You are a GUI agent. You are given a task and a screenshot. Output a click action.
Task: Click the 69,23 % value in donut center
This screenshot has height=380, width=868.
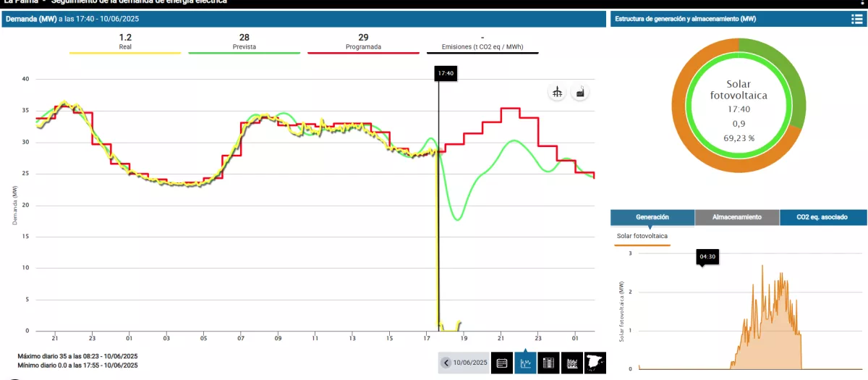(x=739, y=138)
